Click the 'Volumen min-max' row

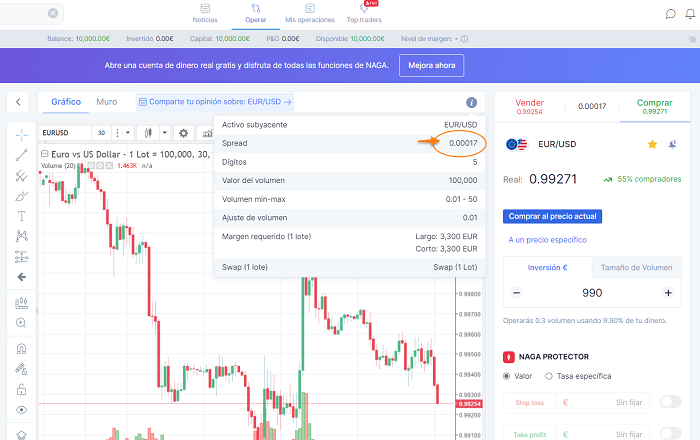tap(350, 199)
